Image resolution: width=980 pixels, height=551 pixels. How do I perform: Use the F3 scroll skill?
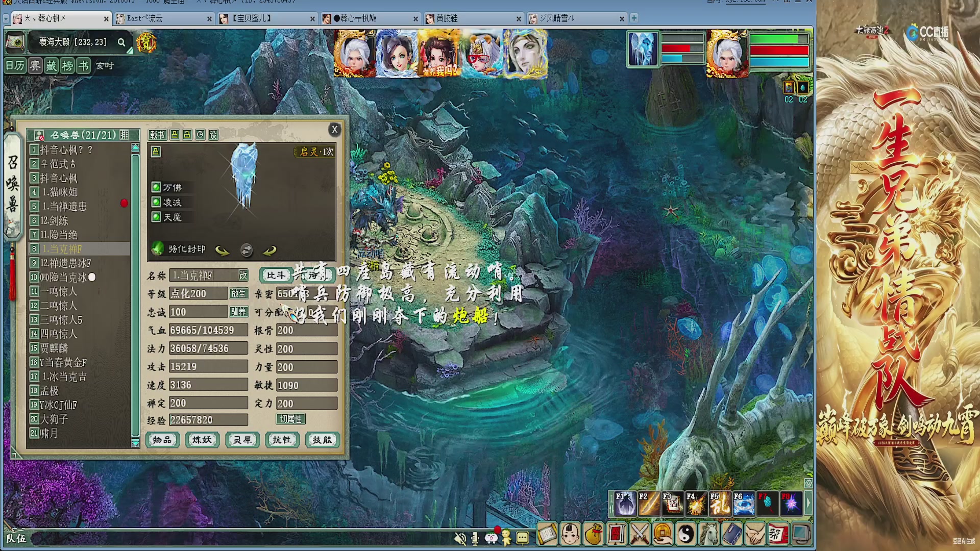point(673,504)
